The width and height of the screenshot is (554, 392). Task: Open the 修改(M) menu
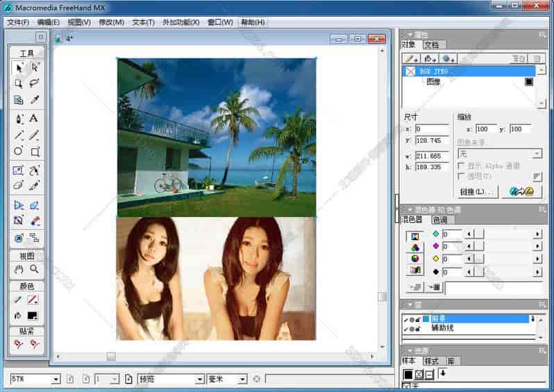(x=111, y=22)
